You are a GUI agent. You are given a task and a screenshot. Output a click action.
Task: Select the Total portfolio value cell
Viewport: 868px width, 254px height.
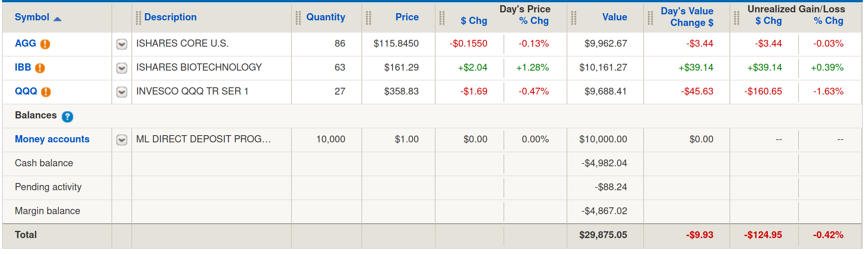[603, 235]
